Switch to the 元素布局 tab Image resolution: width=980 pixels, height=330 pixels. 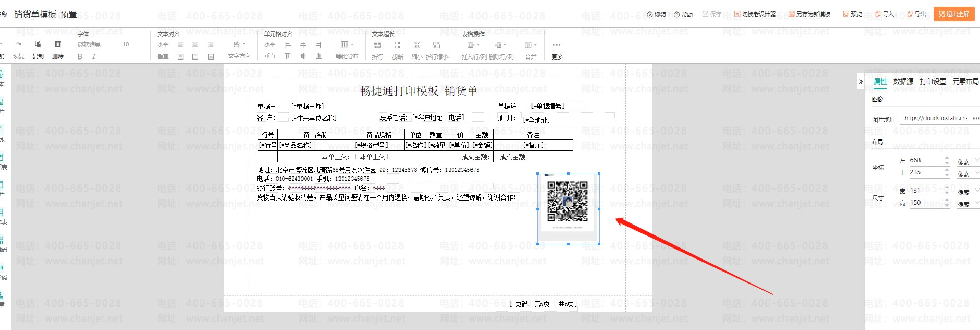[x=966, y=81]
